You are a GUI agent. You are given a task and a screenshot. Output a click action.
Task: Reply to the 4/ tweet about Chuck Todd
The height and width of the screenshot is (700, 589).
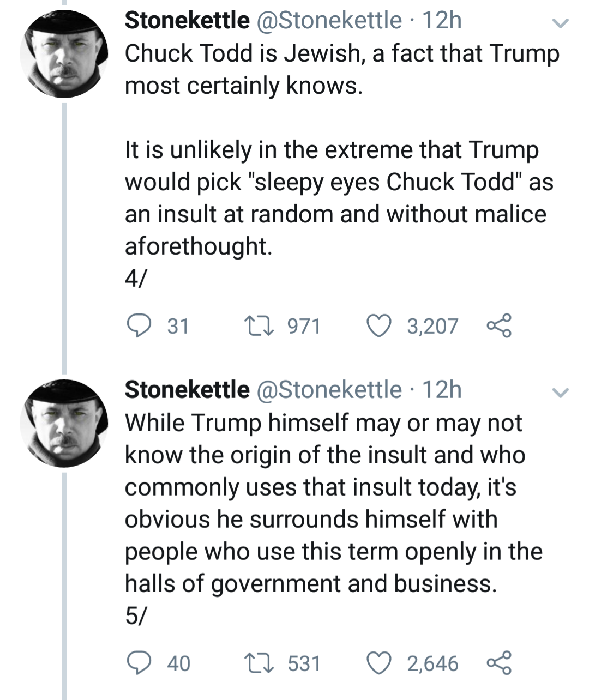pyautogui.click(x=139, y=326)
